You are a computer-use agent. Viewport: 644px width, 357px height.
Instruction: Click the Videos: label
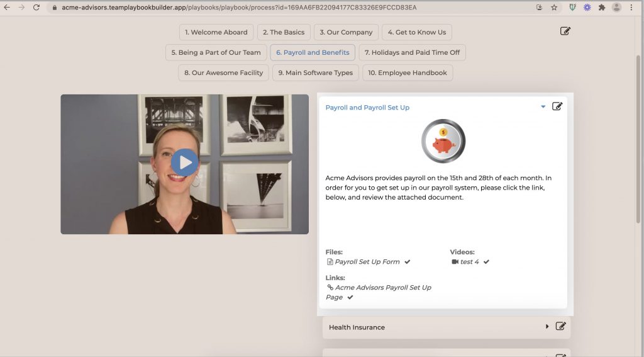tap(462, 252)
